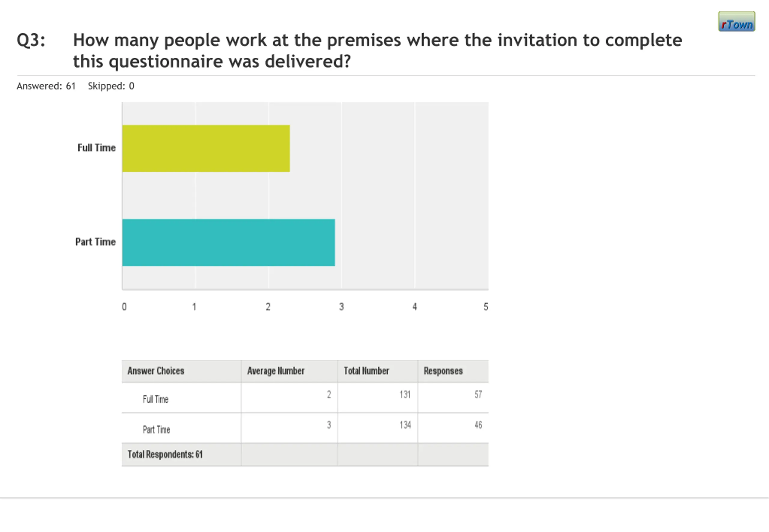The image size is (769, 532).
Task: Click the x-axis tick label 5
Action: tap(485, 307)
